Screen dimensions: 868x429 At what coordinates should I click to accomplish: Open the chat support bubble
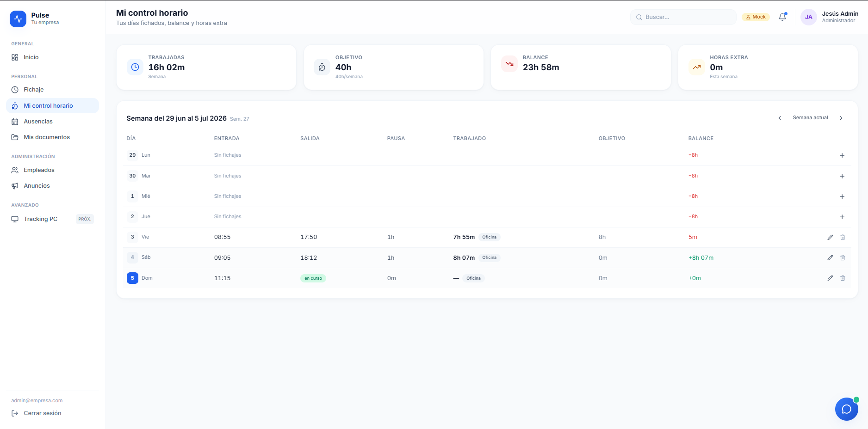pyautogui.click(x=847, y=409)
